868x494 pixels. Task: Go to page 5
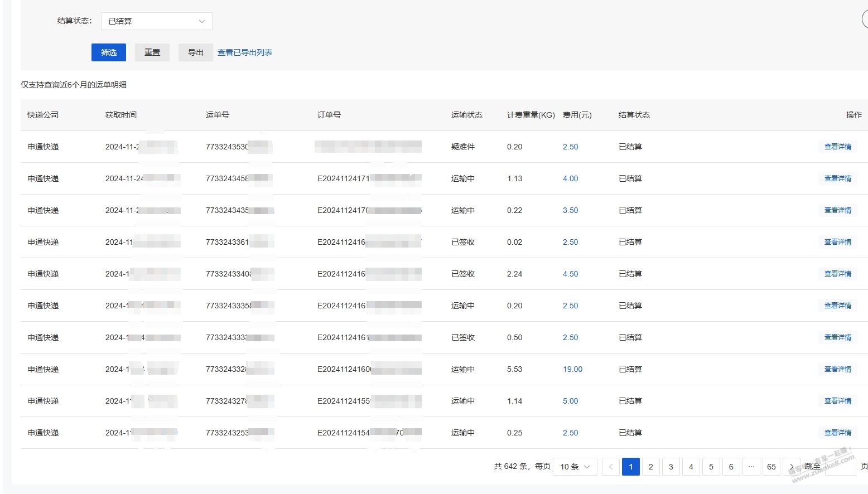[x=711, y=467]
